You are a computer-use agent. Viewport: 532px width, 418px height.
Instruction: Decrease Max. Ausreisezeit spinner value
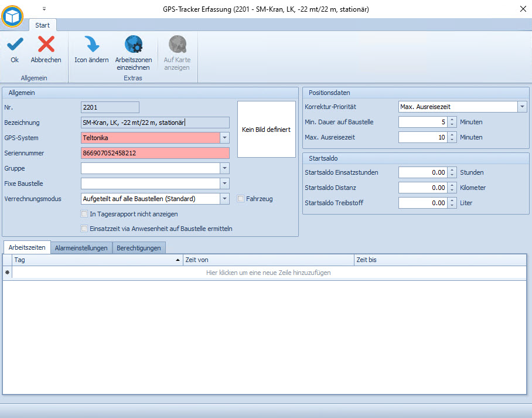[452, 140]
